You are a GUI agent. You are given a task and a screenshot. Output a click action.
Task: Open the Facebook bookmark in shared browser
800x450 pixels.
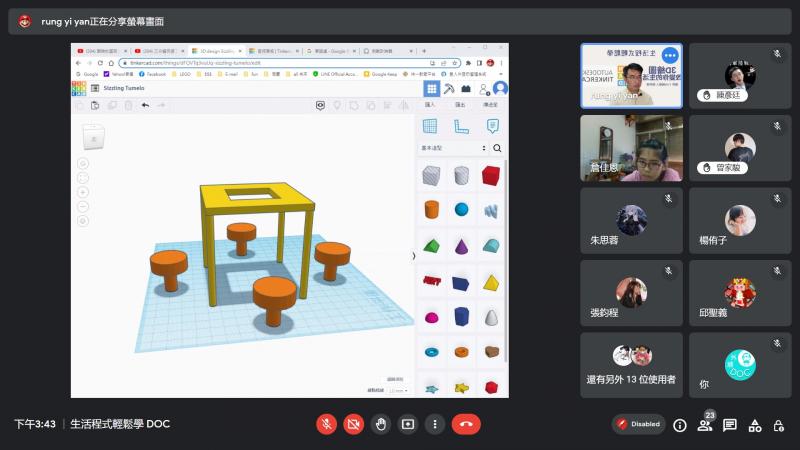(153, 74)
